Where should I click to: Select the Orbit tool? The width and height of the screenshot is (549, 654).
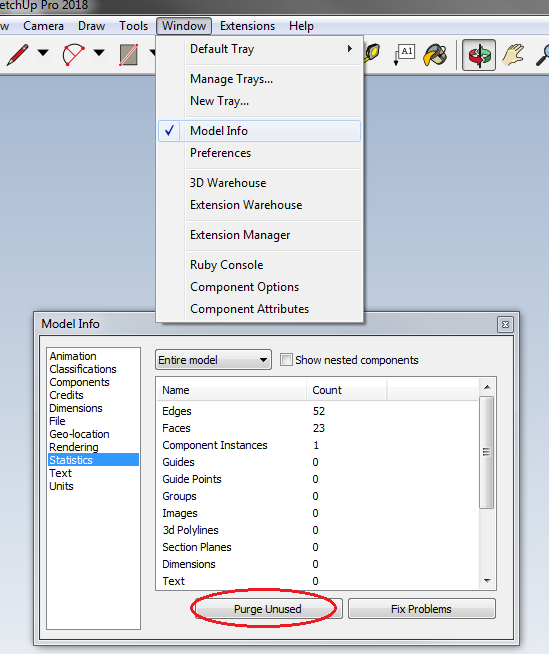[x=478, y=55]
